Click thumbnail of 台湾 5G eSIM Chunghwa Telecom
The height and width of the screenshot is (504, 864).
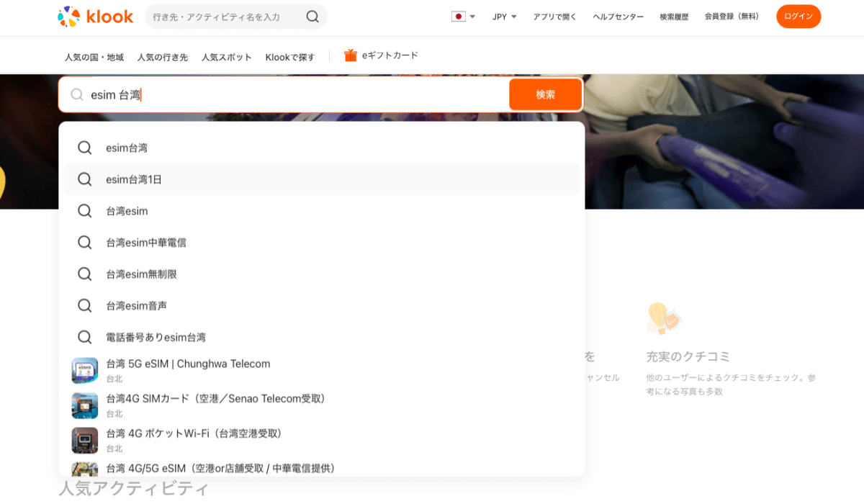click(84, 371)
